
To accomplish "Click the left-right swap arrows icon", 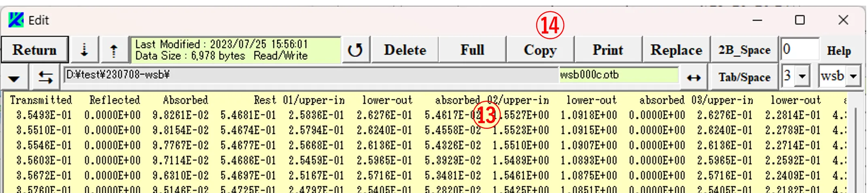I will (45, 77).
